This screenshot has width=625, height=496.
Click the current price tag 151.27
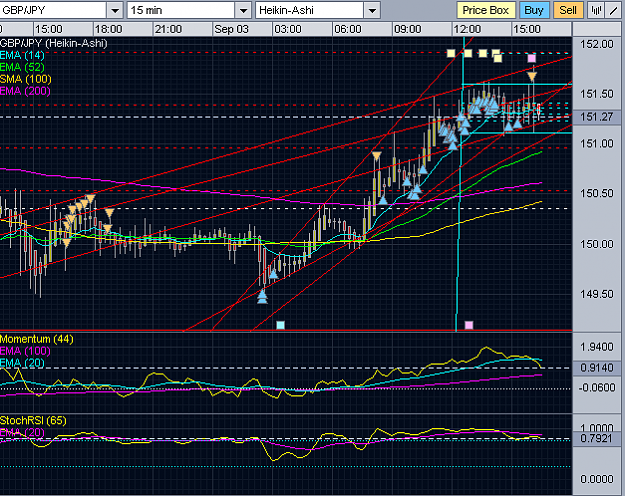click(x=597, y=117)
